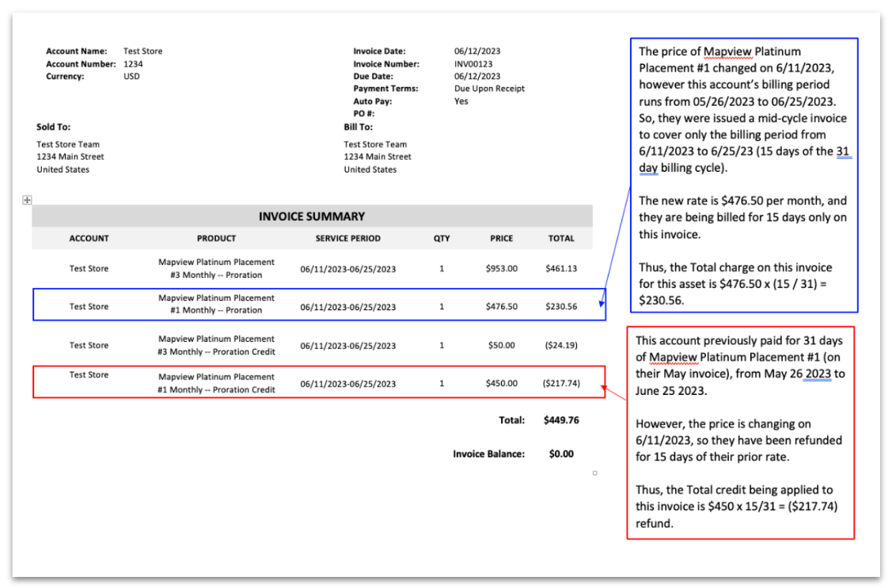
Task: Click the '06/12/2023' value beside Invoice Date
Action: [477, 51]
